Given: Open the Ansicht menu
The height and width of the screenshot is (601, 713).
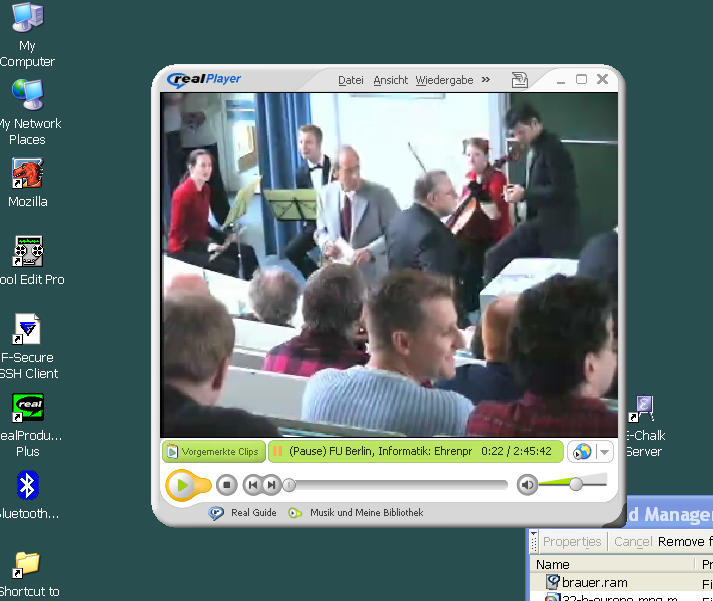Looking at the screenshot, I should [x=390, y=80].
